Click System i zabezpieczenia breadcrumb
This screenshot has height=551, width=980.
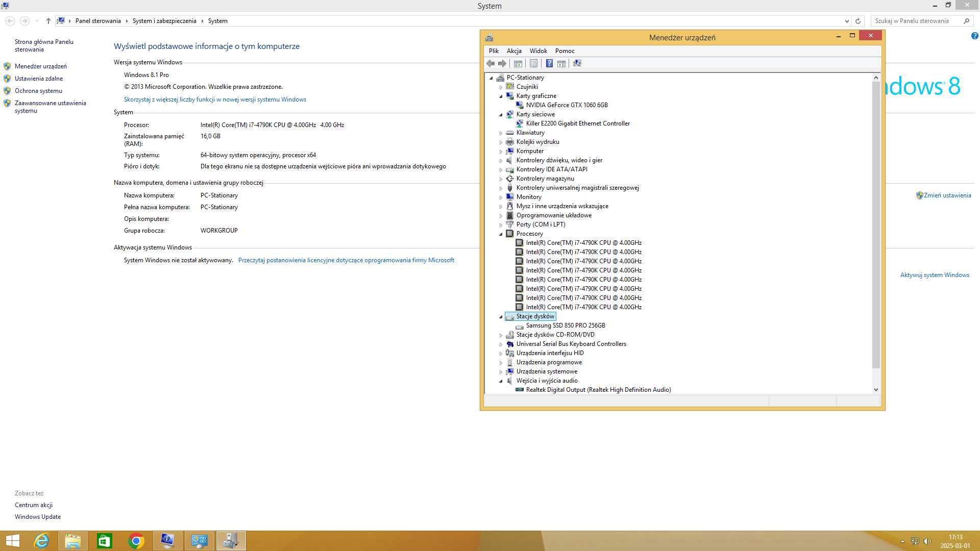click(164, 21)
